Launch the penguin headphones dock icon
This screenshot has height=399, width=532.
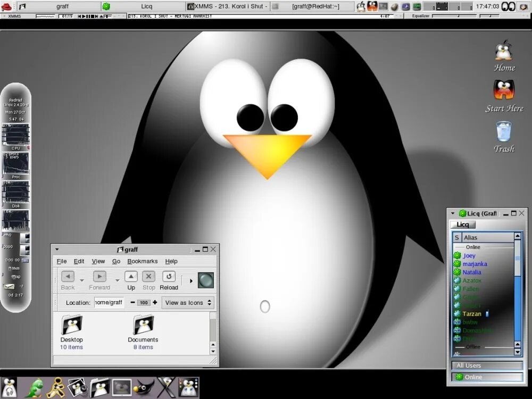click(10, 387)
